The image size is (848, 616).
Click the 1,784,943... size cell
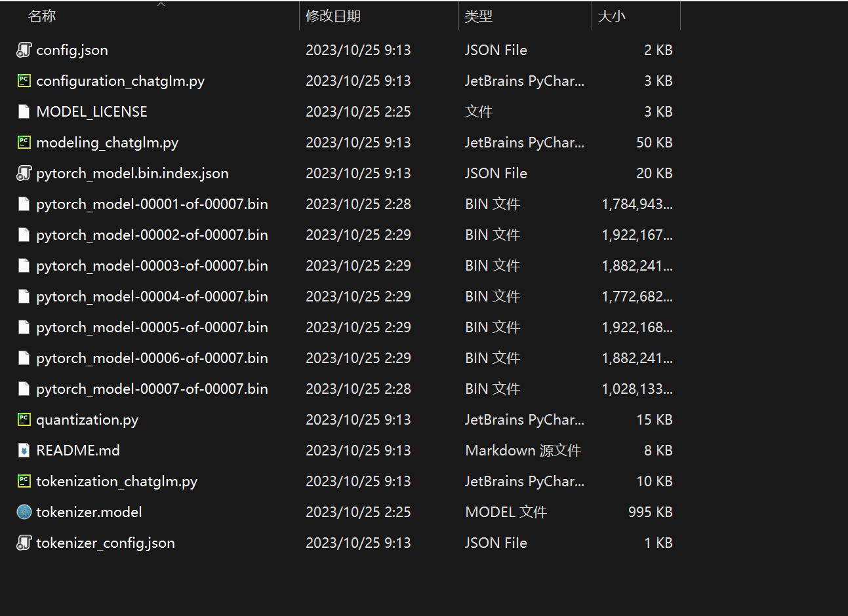click(637, 204)
